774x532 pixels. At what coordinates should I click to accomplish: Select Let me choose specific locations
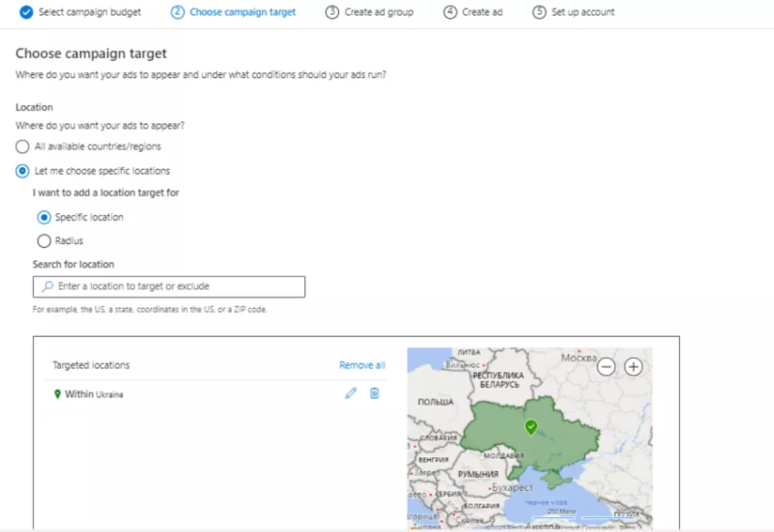22,171
